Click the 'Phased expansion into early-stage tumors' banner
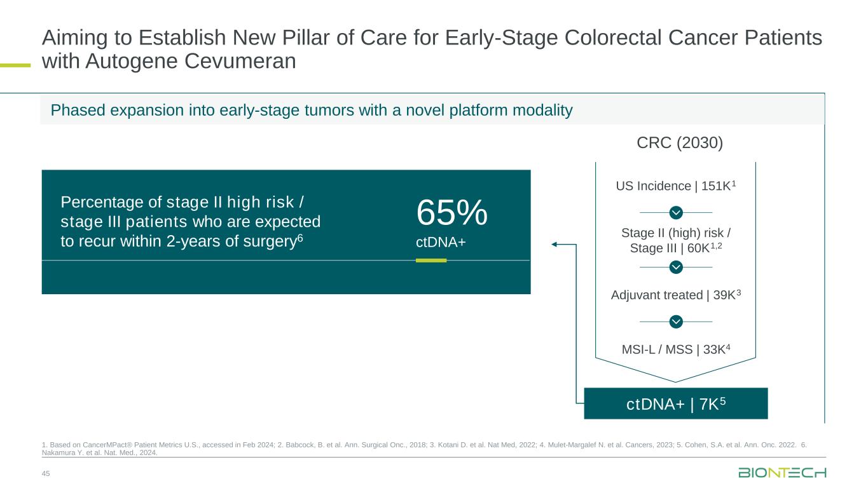Screen dimensions: 868x488 (x=312, y=111)
